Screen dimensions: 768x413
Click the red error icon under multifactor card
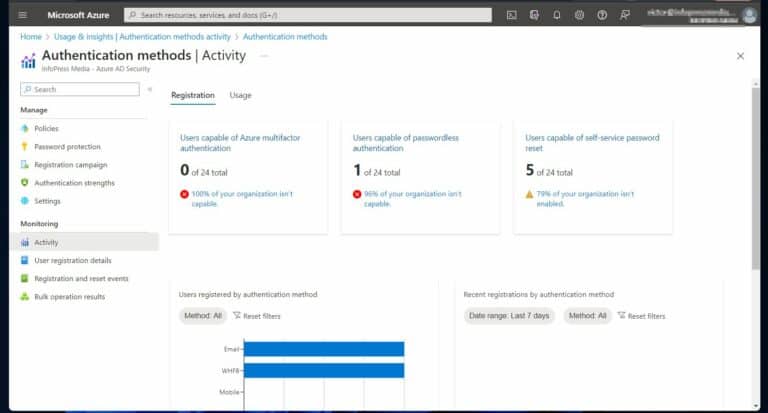tap(184, 194)
